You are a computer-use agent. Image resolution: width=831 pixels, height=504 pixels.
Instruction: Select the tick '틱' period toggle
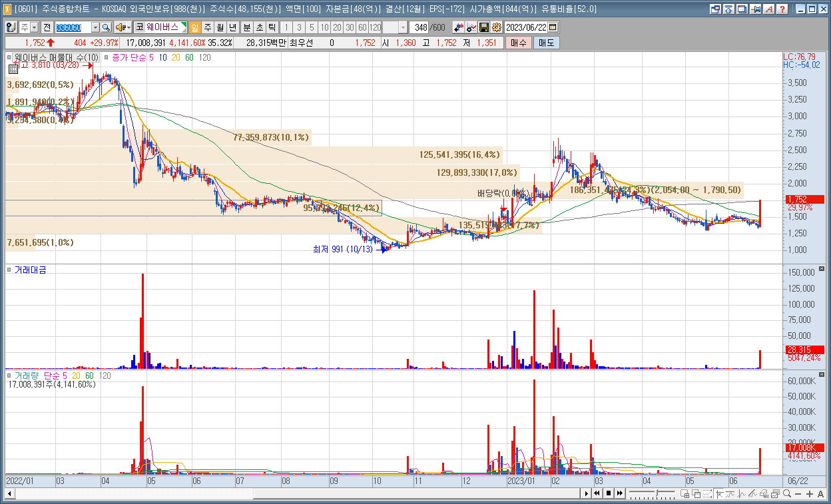[x=271, y=27]
